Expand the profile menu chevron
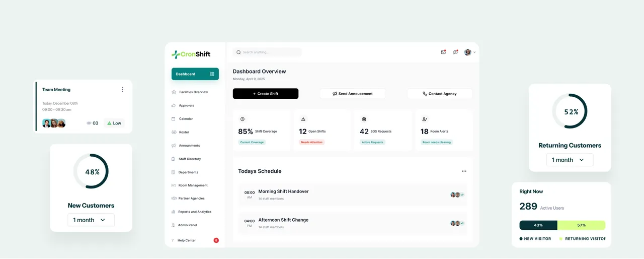The image size is (644, 259). click(474, 52)
